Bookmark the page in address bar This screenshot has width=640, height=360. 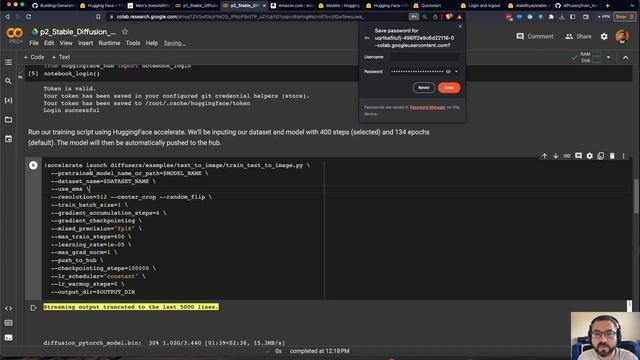98,17
